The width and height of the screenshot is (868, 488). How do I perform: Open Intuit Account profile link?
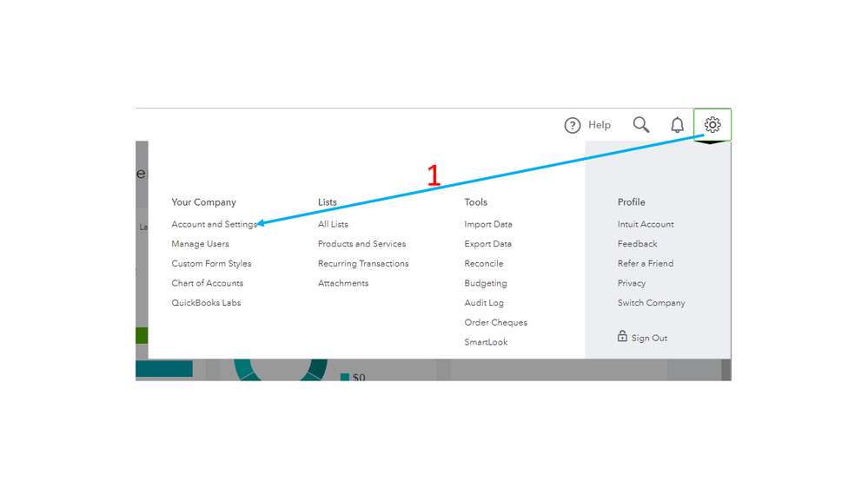pyautogui.click(x=646, y=224)
